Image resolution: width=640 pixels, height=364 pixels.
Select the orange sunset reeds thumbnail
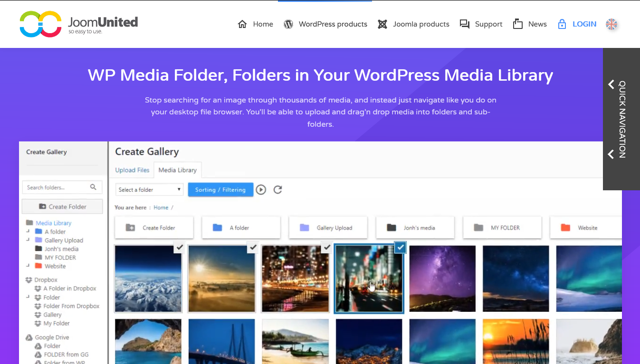[516, 342]
